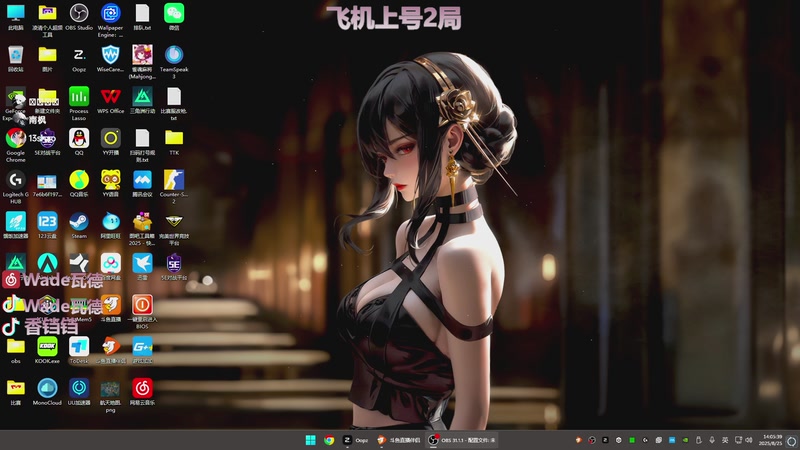Switch to 斗鱼直播伴侣 taskbar button
Image resolution: width=800 pixels, height=450 pixels.
[x=398, y=440]
